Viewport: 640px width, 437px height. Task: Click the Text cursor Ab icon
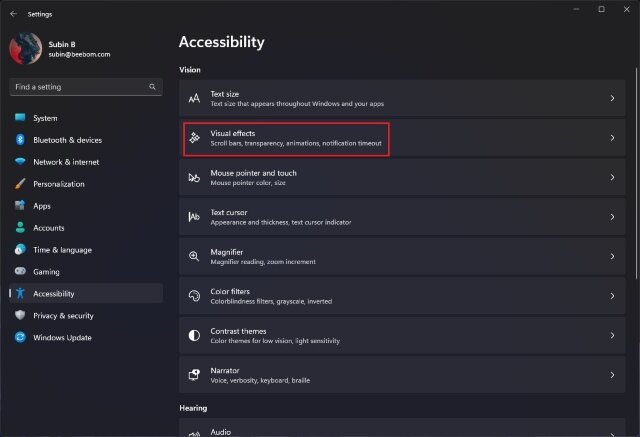point(194,217)
